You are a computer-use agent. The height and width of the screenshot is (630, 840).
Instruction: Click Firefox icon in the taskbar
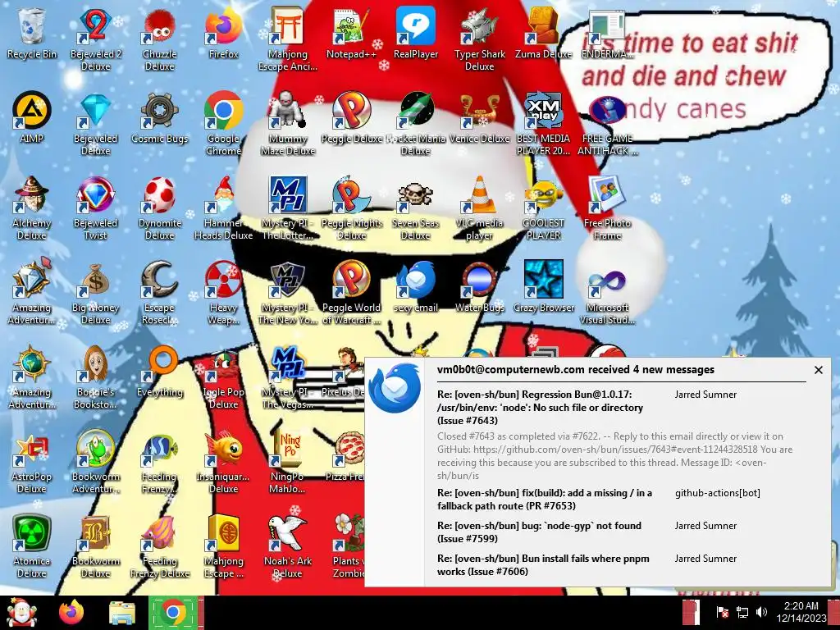point(71,612)
